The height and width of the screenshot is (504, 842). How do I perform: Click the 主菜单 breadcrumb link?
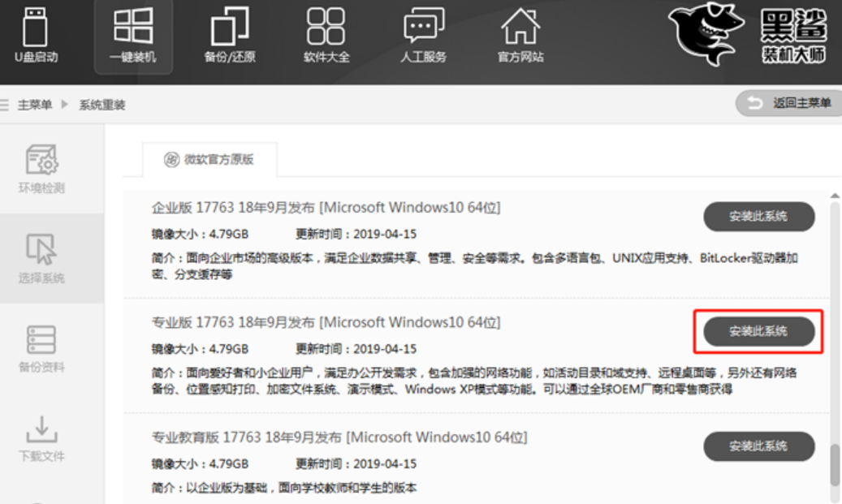pyautogui.click(x=35, y=105)
